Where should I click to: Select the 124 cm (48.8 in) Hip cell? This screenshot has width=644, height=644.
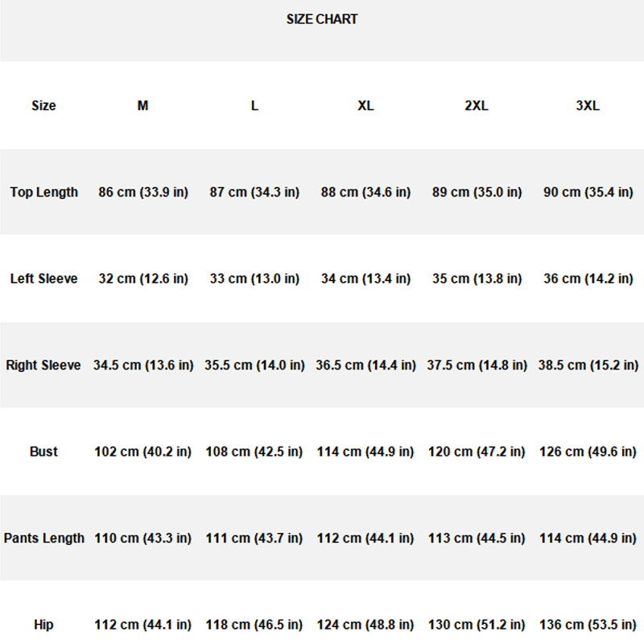tap(365, 625)
